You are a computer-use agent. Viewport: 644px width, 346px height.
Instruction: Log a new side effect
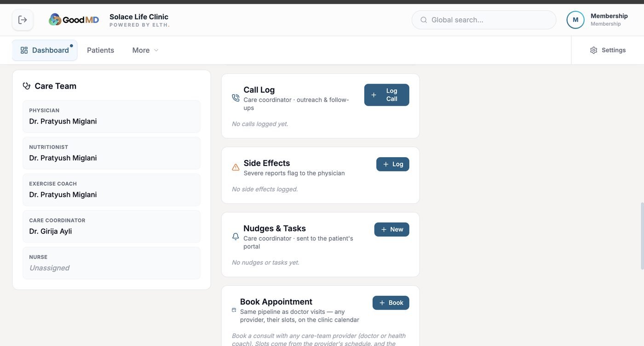[x=392, y=164]
